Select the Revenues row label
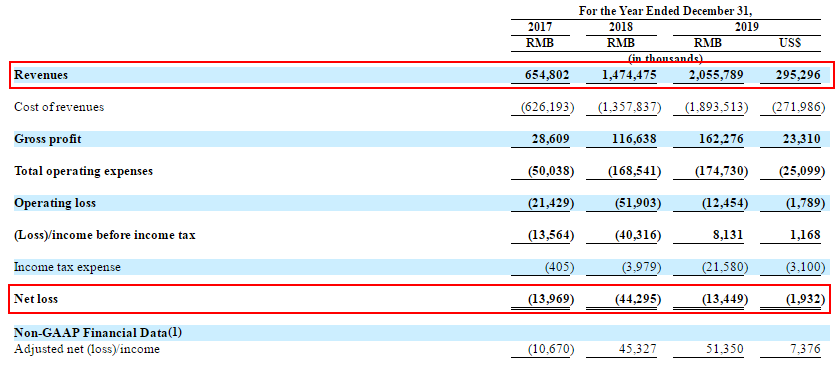Viewport: 840px width, 370px height. [41, 75]
